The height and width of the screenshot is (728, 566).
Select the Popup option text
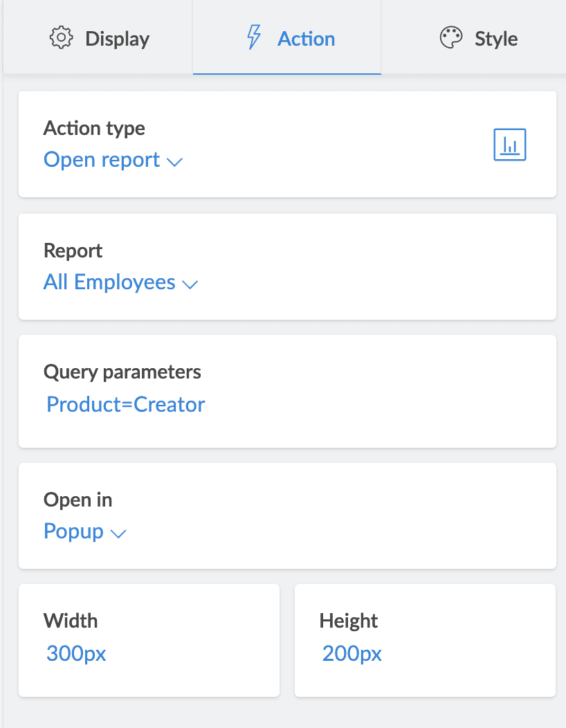(73, 531)
